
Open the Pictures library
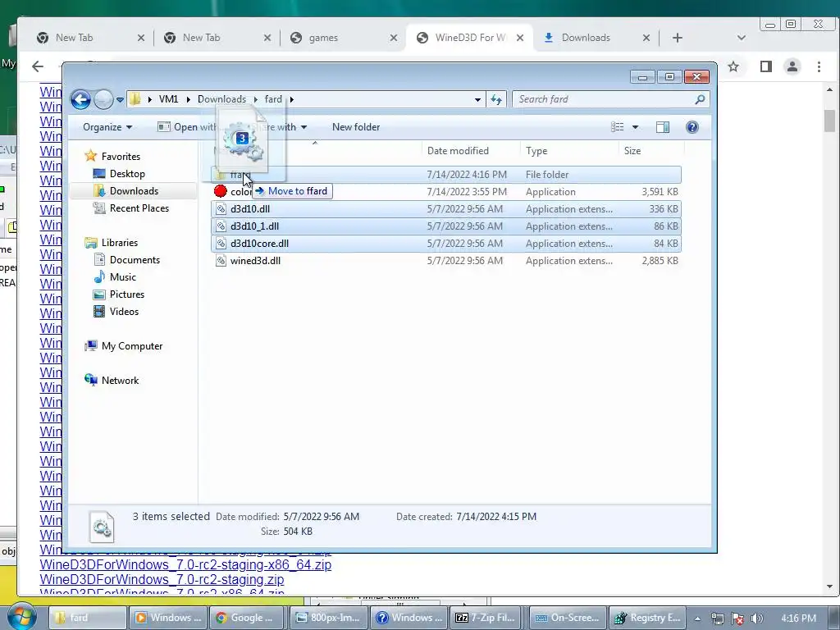point(127,294)
